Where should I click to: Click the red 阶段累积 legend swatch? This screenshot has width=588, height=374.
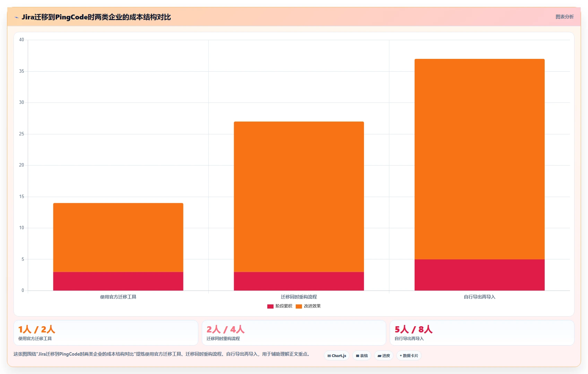[270, 306]
